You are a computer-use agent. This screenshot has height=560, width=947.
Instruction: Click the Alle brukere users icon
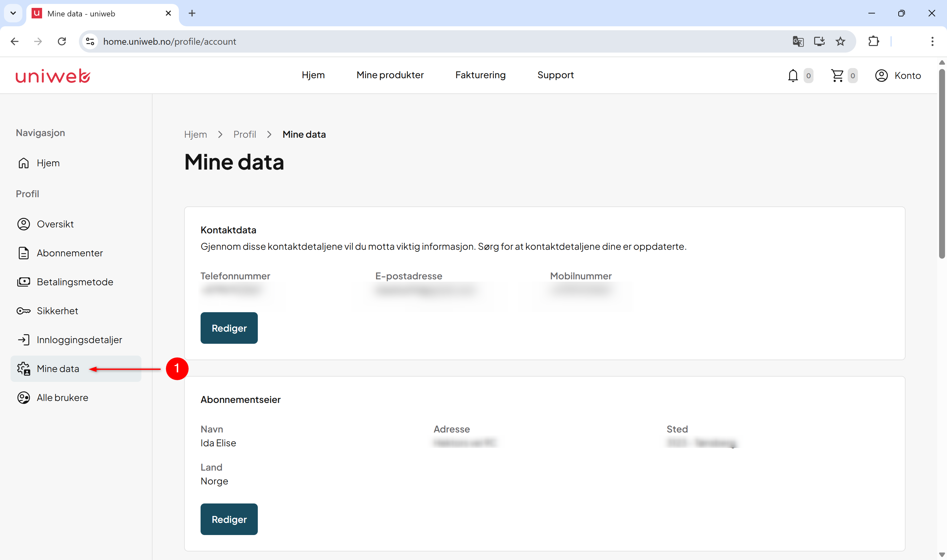pos(23,398)
